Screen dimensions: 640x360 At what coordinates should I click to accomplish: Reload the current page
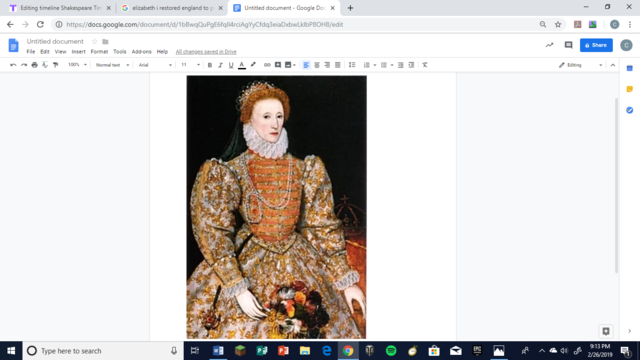40,24
